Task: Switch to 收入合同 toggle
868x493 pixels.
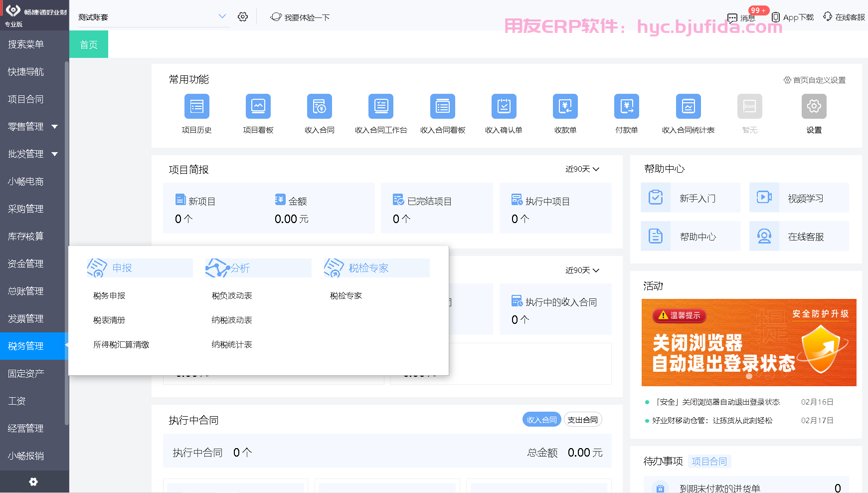Action: click(x=542, y=420)
